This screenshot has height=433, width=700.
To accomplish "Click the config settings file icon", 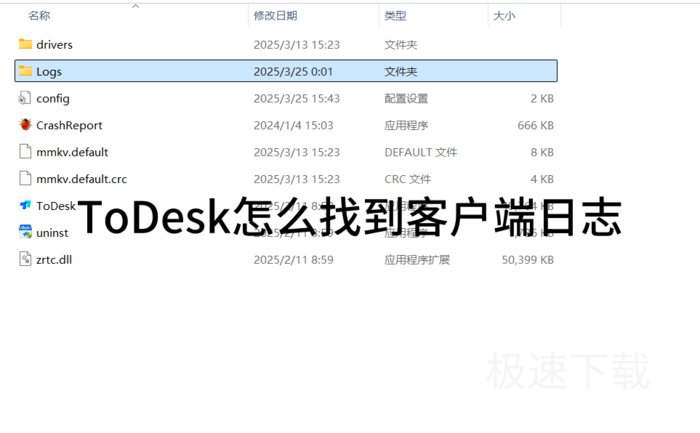I will click(x=25, y=98).
